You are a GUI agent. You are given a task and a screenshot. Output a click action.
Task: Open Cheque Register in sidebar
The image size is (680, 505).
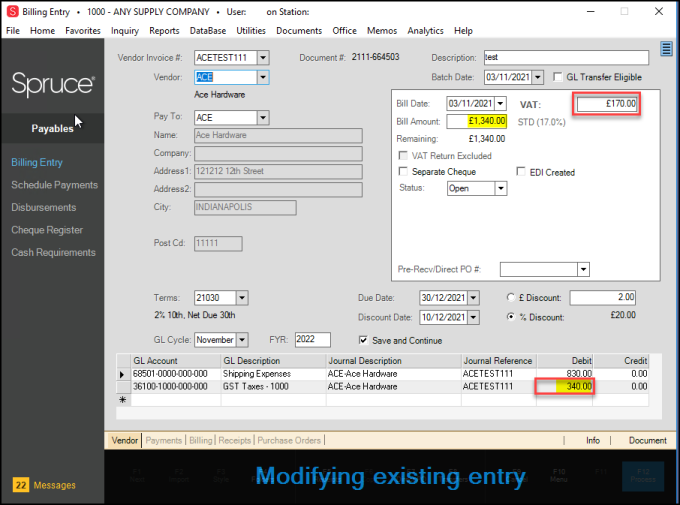(x=47, y=230)
